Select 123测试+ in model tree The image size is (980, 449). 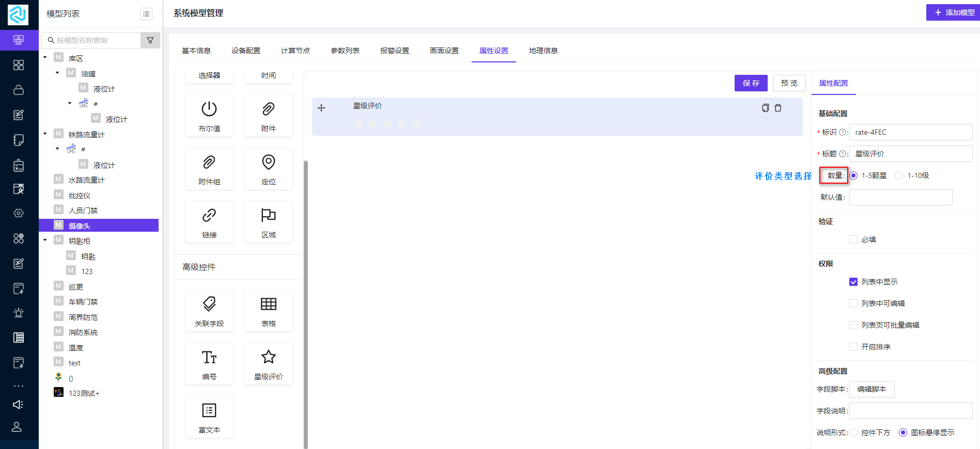tap(84, 393)
